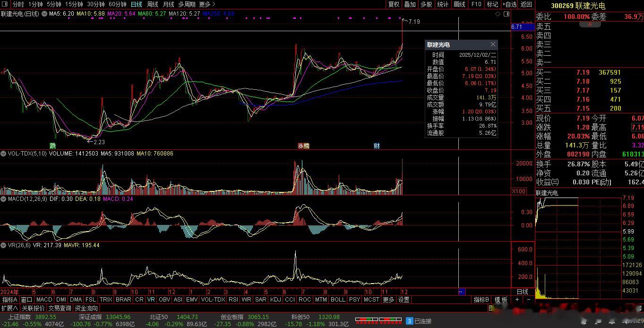Select the MCST indicator tab
The image size is (644, 328).
(371, 300)
